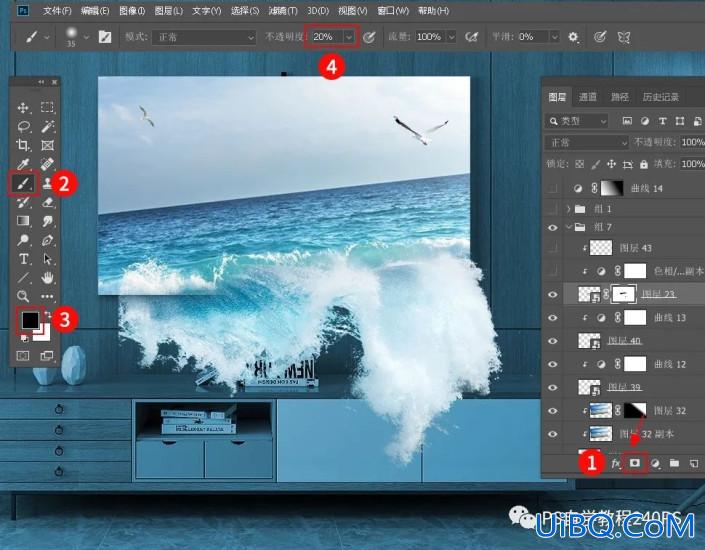The image size is (705, 550).
Task: Open the brush settings panel icon
Action: (x=105, y=37)
